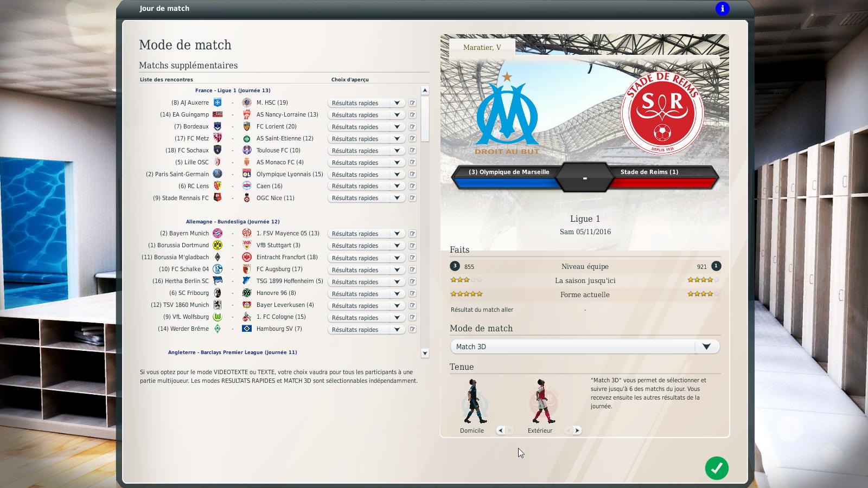Open details icon for SC Fribourg match

(412, 293)
